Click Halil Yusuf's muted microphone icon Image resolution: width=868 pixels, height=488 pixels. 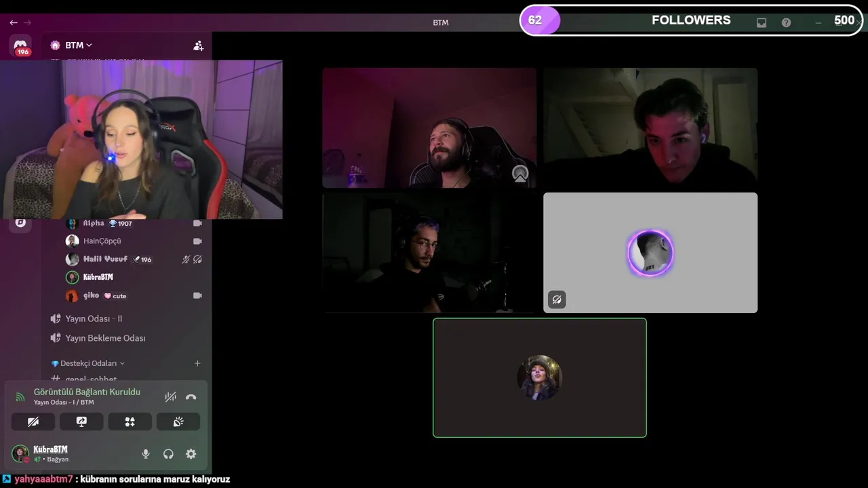[186, 259]
